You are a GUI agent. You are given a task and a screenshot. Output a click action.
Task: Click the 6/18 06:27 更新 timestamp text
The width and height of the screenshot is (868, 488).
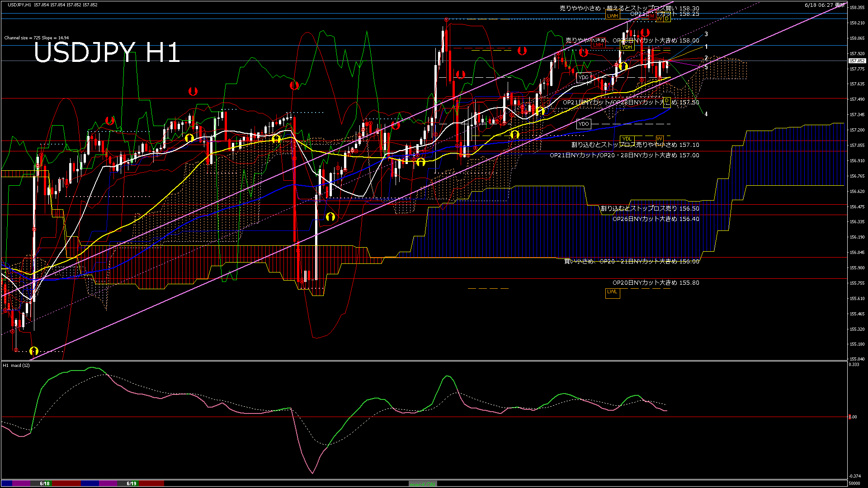pos(825,5)
